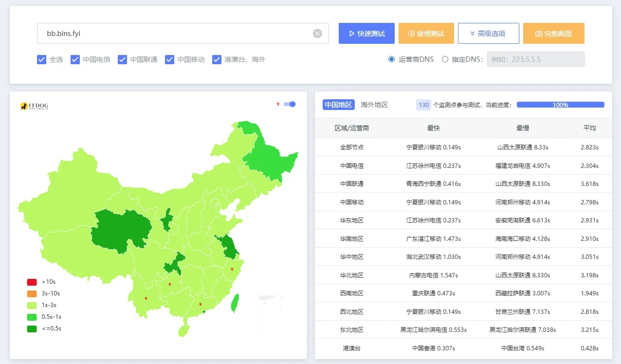The width and height of the screenshot is (621, 364).
Task: Click the custom DNS input field
Action: 535,59
